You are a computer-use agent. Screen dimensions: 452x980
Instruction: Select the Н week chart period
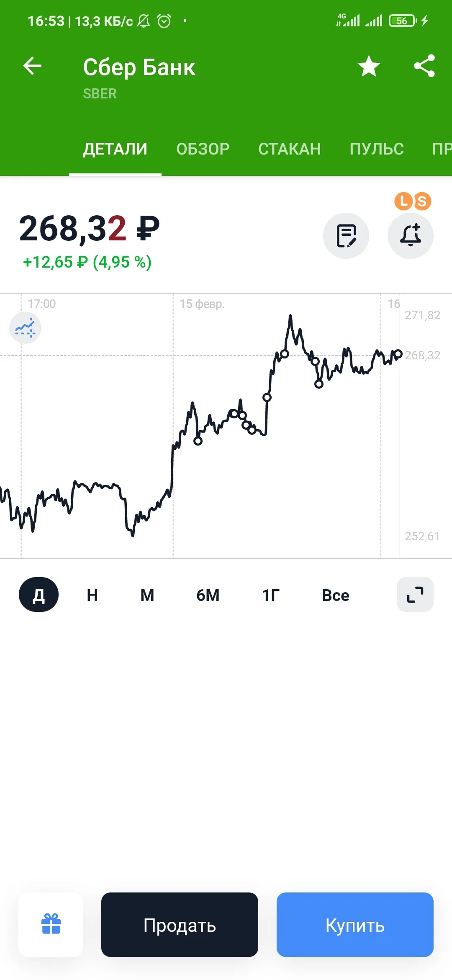[92, 595]
